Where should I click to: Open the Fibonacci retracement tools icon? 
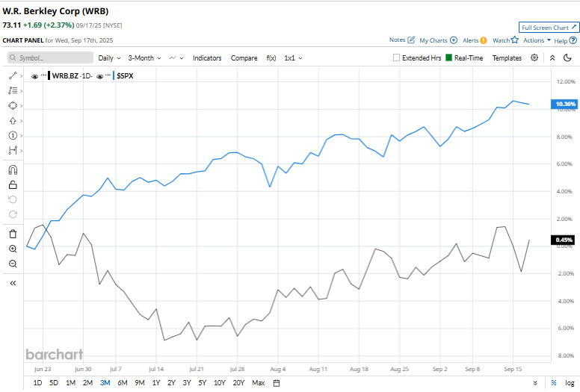point(13,90)
